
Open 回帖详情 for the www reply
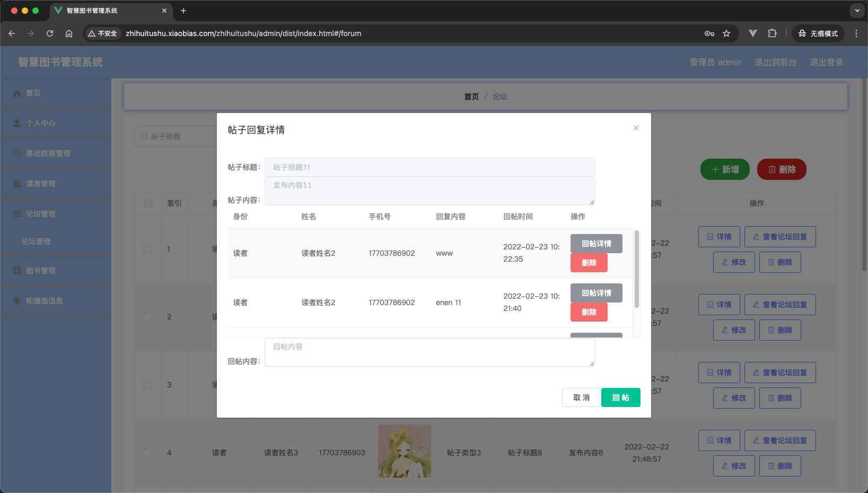tap(596, 244)
